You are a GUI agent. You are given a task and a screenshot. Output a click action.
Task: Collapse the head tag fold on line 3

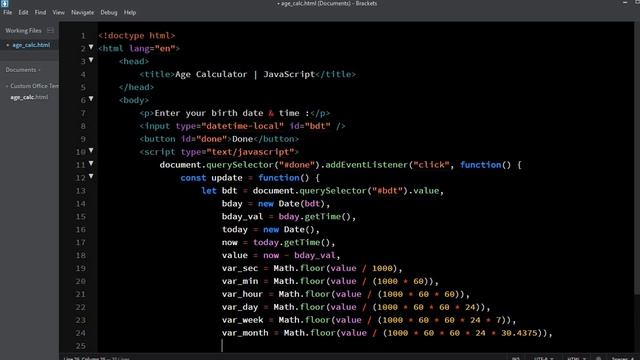tap(91, 60)
